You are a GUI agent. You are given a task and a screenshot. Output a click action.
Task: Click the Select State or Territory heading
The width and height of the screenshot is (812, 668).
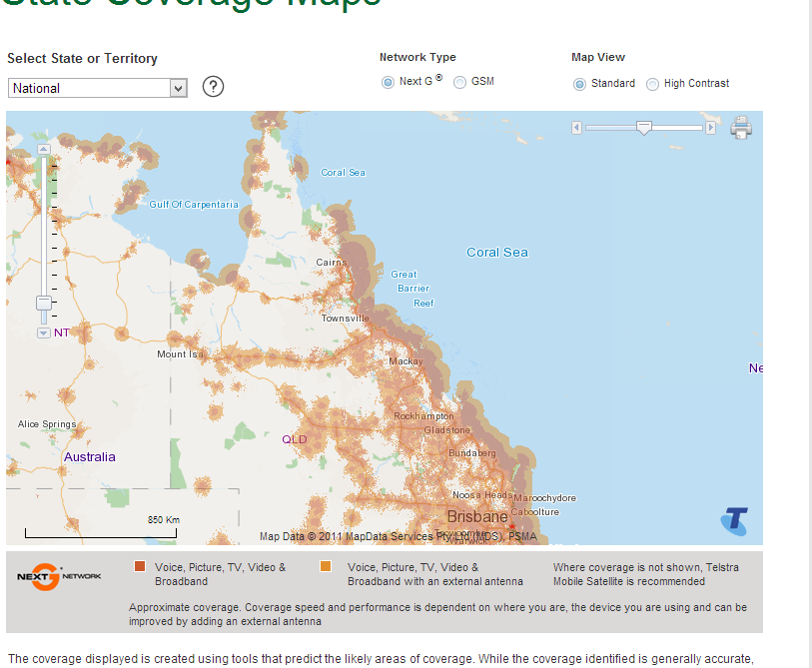[x=82, y=59]
